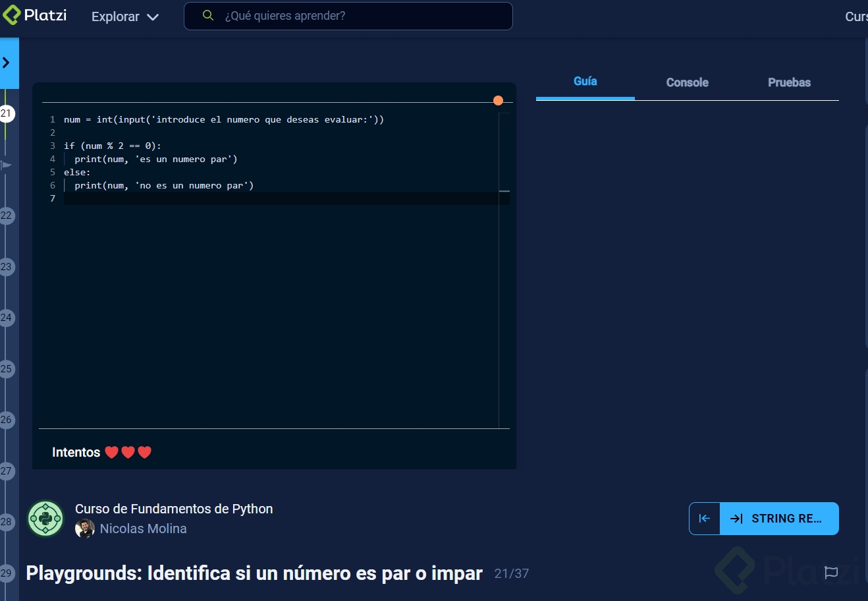Click the Python course badge icon

pos(45,519)
